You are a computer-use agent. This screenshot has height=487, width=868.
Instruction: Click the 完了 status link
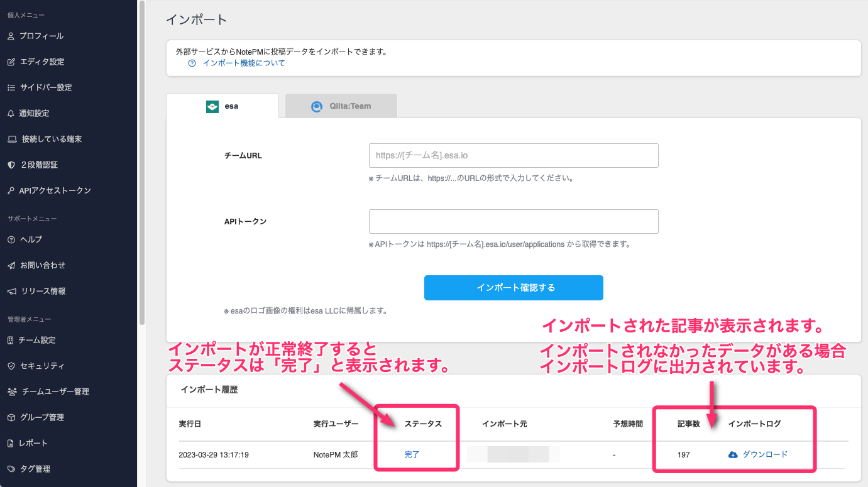click(x=412, y=455)
